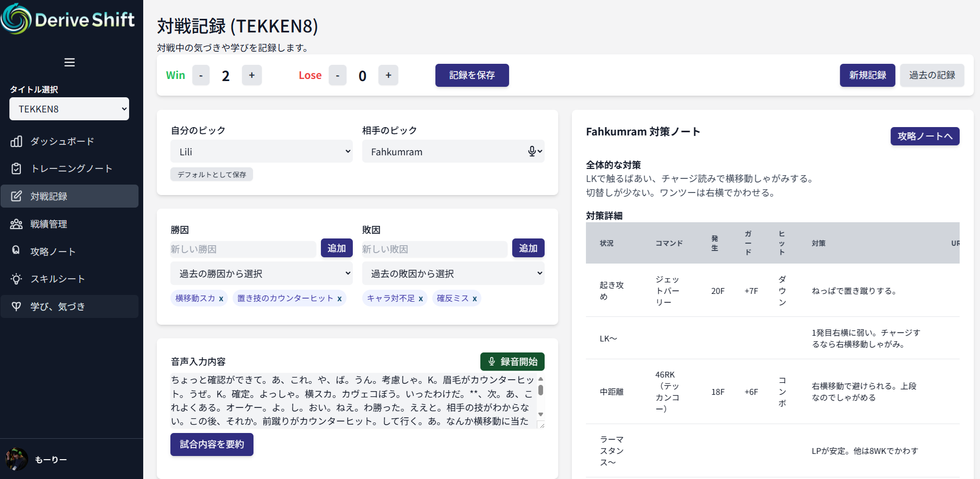Open スキルシート menu item
Image resolution: width=980 pixels, height=479 pixels.
(70, 279)
